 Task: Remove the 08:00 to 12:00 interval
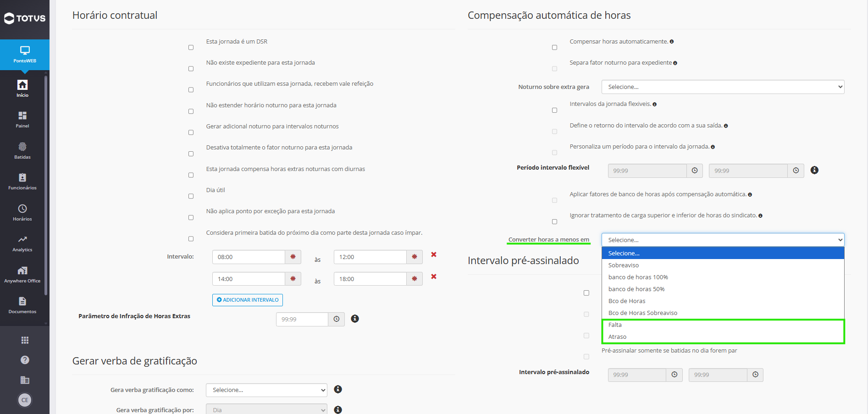coord(434,254)
